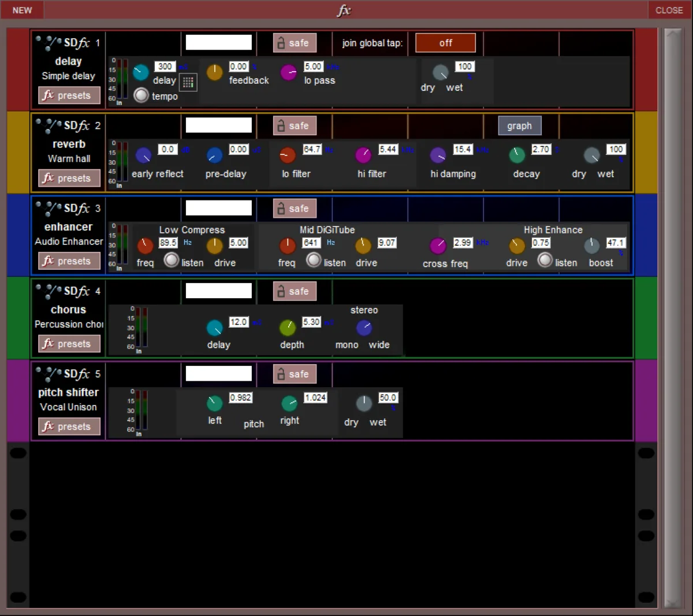Click the Low Compress drive knob
Viewport: 693px width, 616px height.
point(214,246)
